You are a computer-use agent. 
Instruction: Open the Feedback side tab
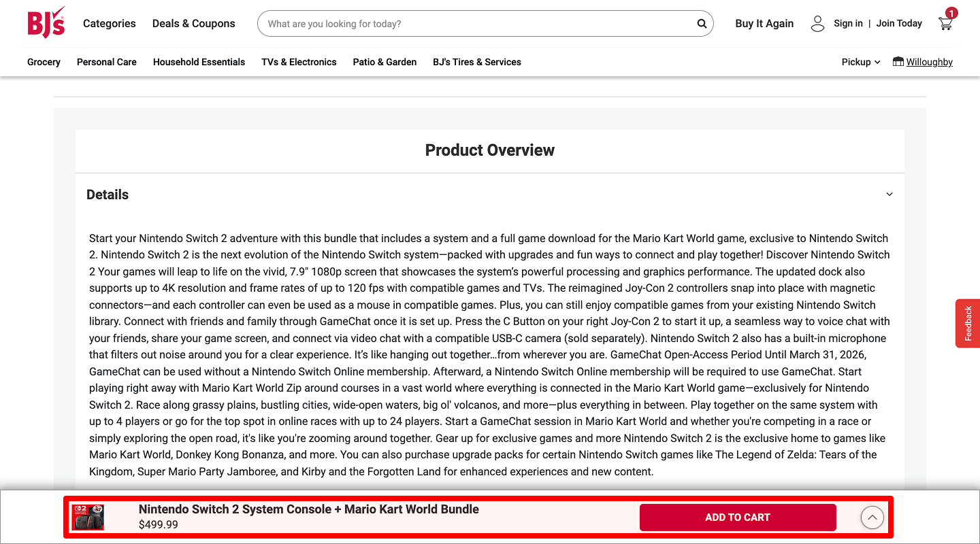tap(967, 323)
